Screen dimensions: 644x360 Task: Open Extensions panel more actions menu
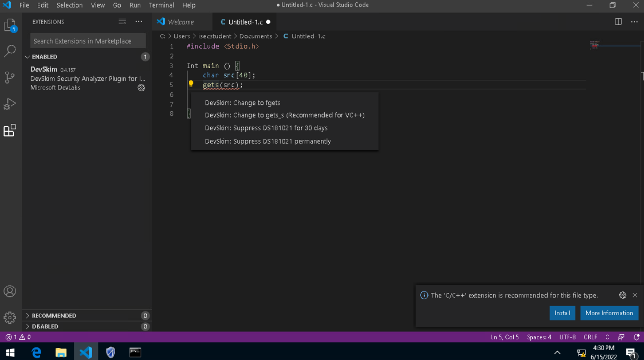coord(139,22)
